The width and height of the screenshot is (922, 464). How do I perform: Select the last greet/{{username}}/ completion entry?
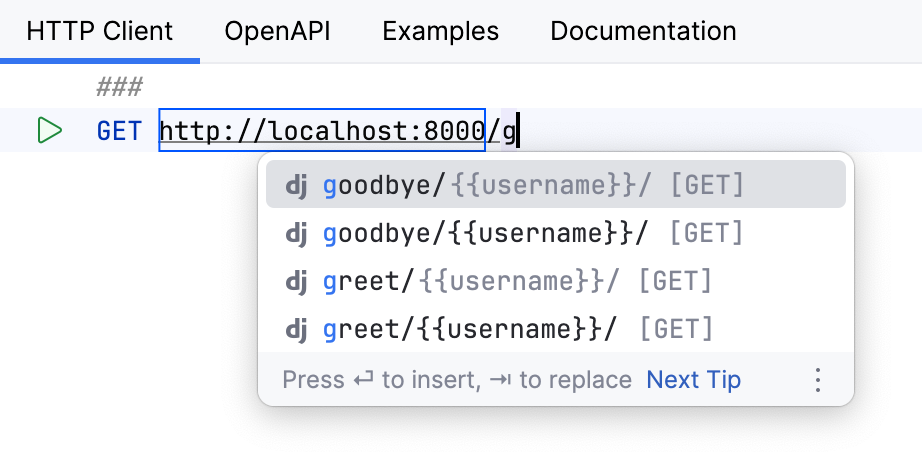tap(517, 328)
